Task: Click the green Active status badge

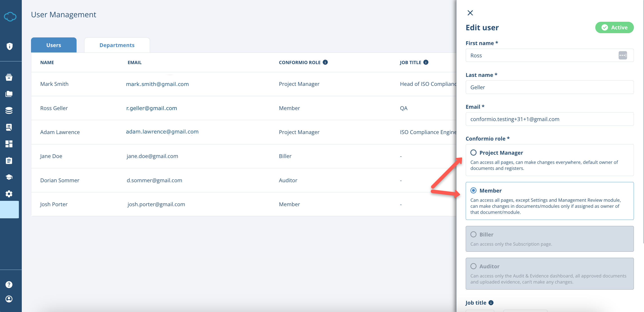Action: 615,27
